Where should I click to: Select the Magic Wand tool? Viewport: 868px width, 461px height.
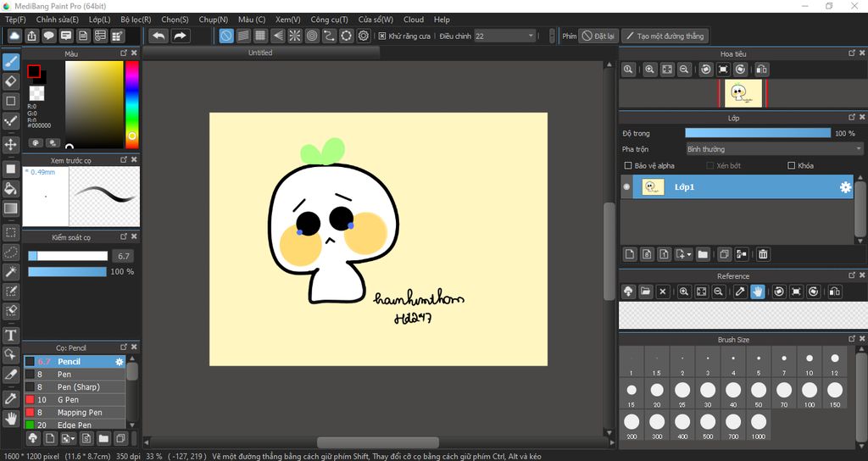[x=10, y=272]
